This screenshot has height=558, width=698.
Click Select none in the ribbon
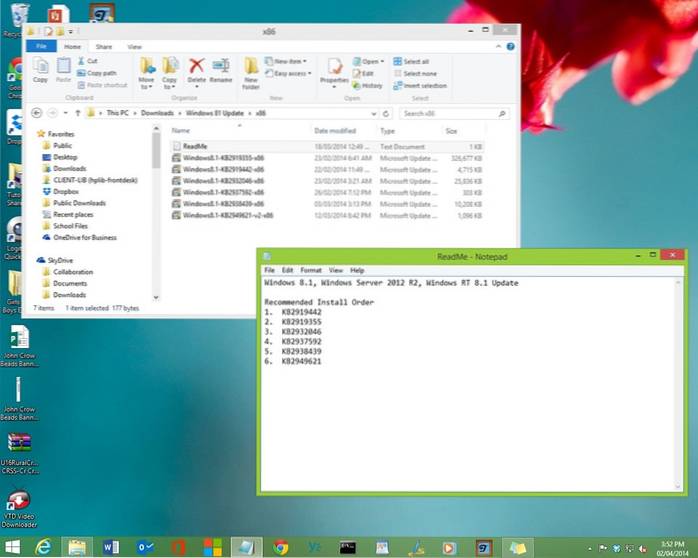[415, 73]
